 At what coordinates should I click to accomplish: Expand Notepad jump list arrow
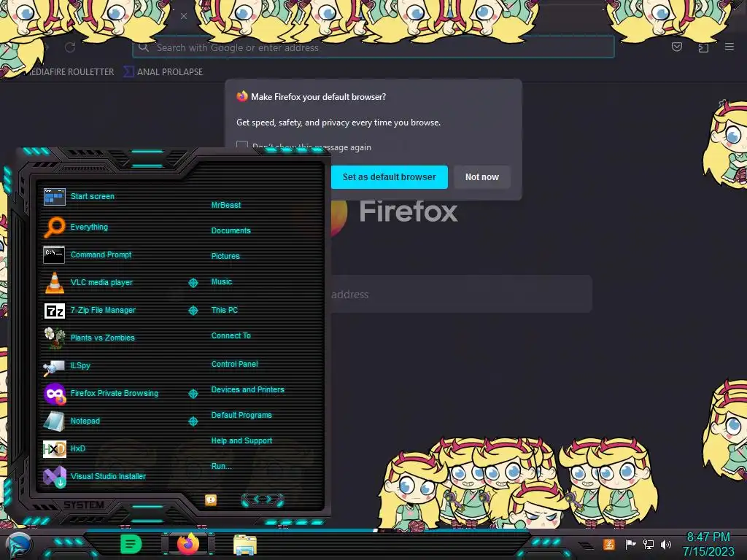point(193,421)
